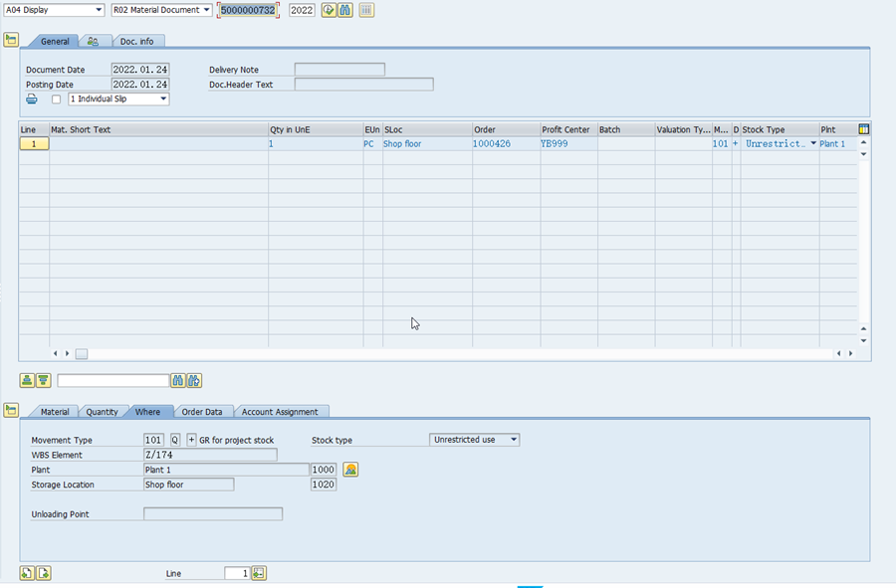Enable the checkbox beside the print slip option

pyautogui.click(x=56, y=99)
